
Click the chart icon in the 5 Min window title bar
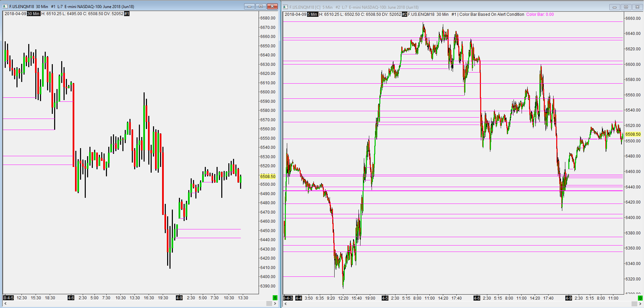click(286, 7)
